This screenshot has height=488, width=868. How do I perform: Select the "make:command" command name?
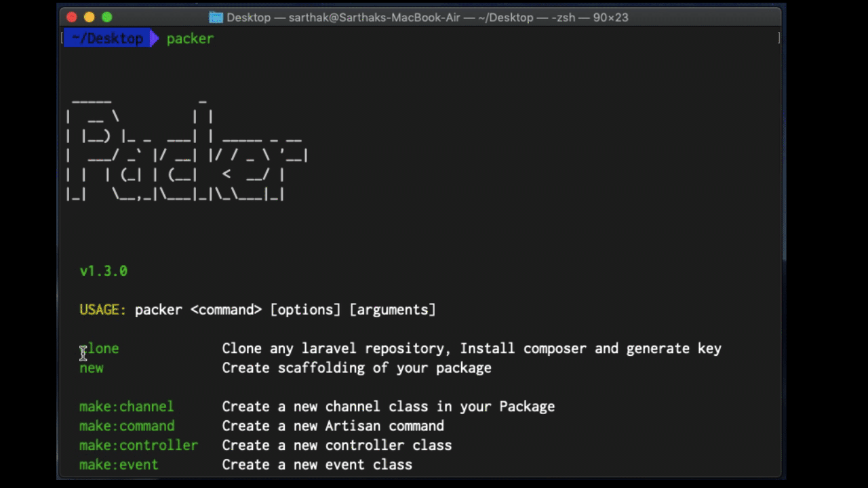(127, 426)
